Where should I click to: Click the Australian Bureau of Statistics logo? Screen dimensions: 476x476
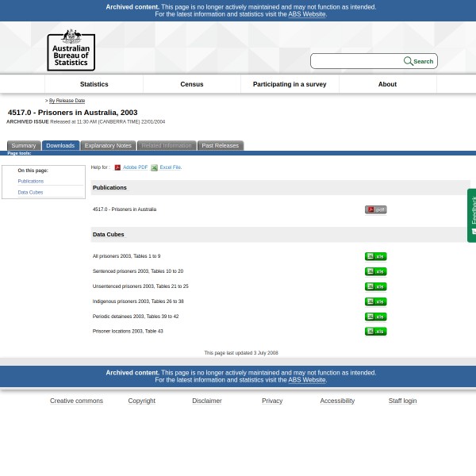71,49
